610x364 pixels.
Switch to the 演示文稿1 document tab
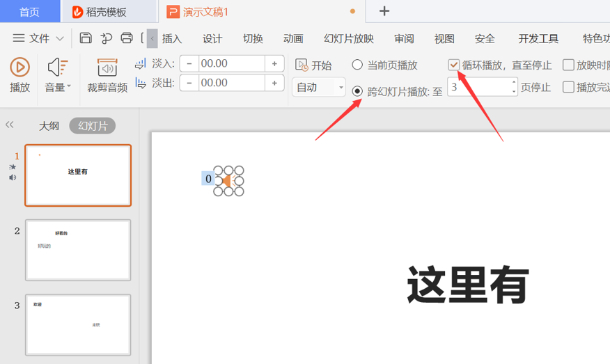(262, 12)
